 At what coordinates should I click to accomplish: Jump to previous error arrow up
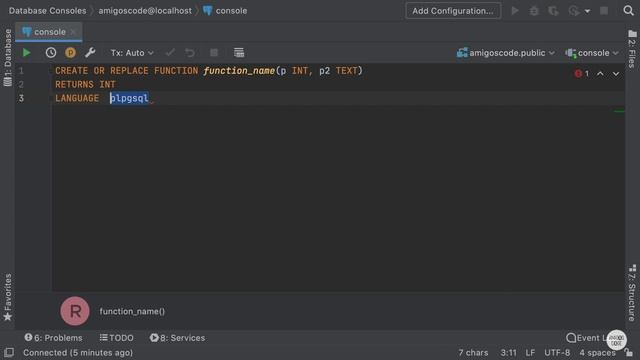600,74
